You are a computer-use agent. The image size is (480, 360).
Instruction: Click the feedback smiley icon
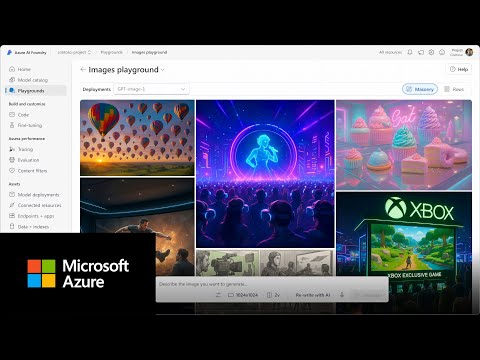(442, 52)
